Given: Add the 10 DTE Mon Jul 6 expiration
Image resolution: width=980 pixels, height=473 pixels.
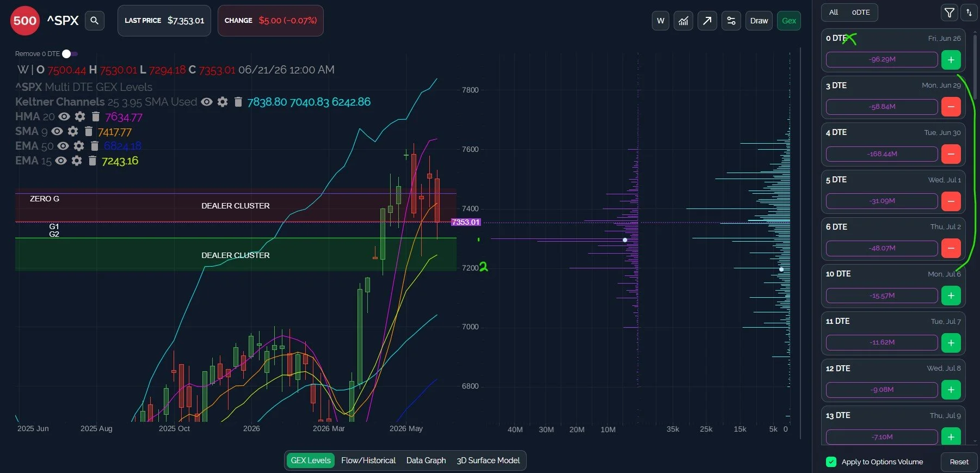Looking at the screenshot, I should pos(951,296).
